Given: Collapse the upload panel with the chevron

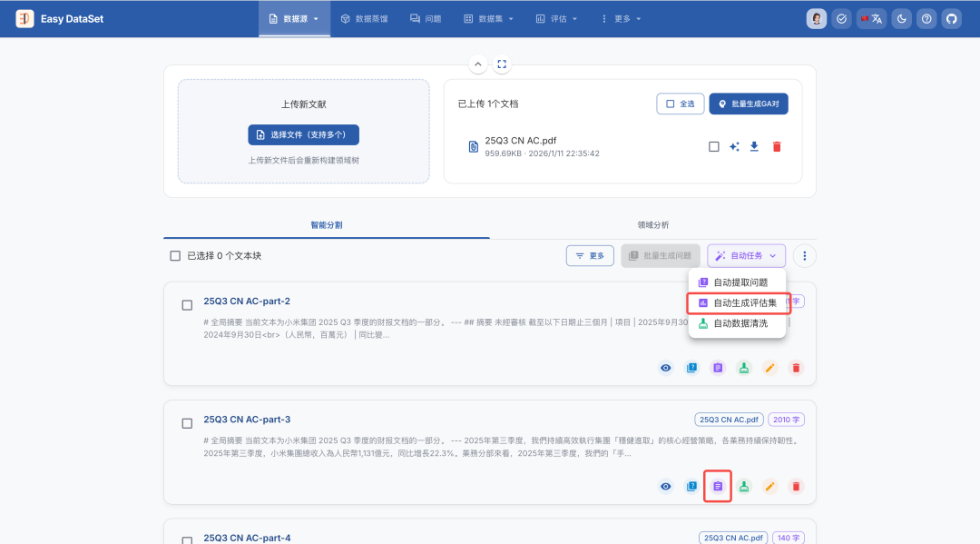Looking at the screenshot, I should (x=477, y=64).
